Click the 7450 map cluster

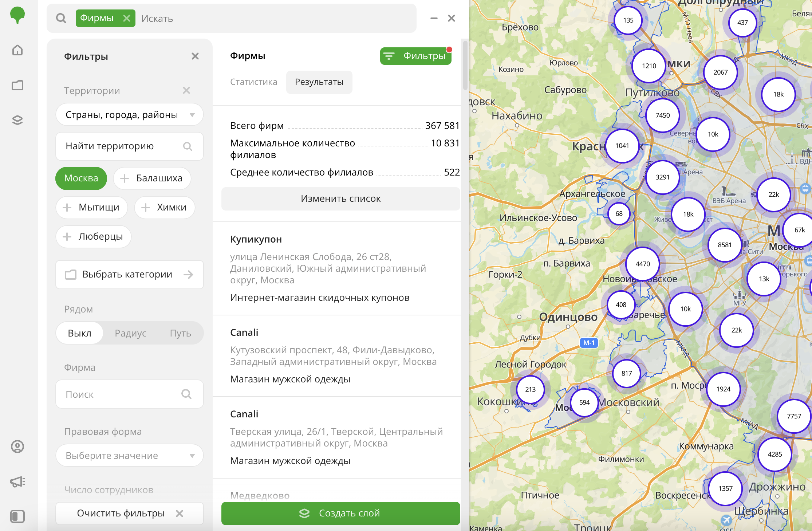coord(663,115)
